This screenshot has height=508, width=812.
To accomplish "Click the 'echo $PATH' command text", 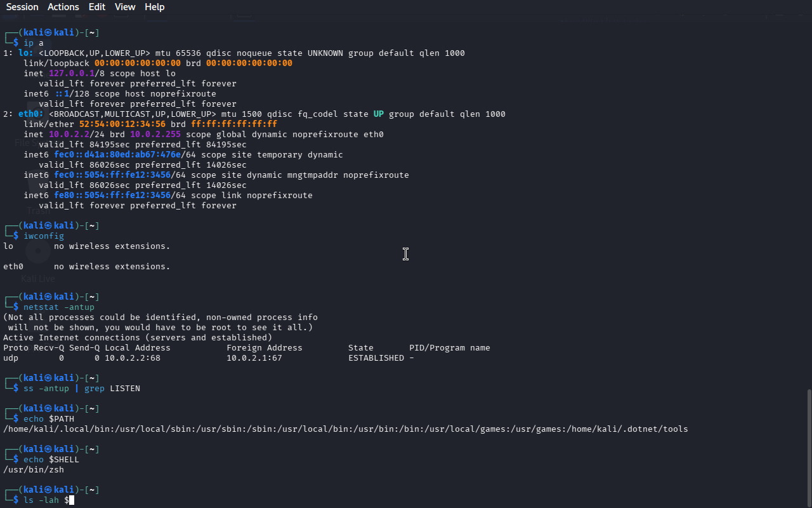I will [49, 419].
